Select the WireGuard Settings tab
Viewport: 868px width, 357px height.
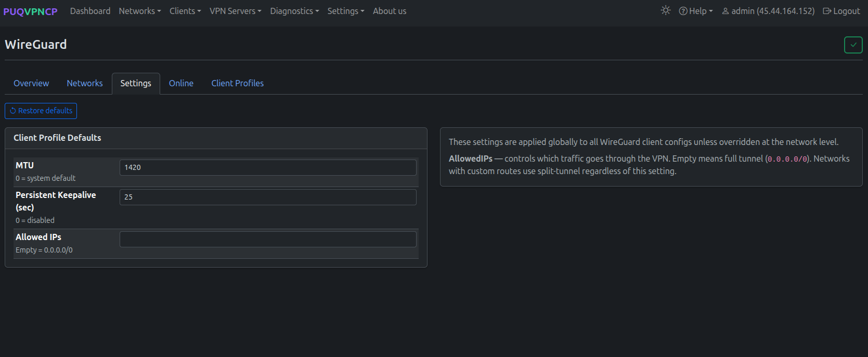click(136, 83)
